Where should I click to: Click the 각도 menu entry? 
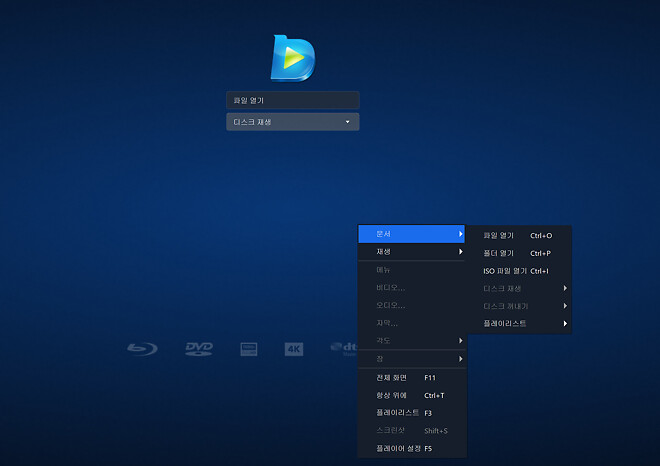(412, 341)
